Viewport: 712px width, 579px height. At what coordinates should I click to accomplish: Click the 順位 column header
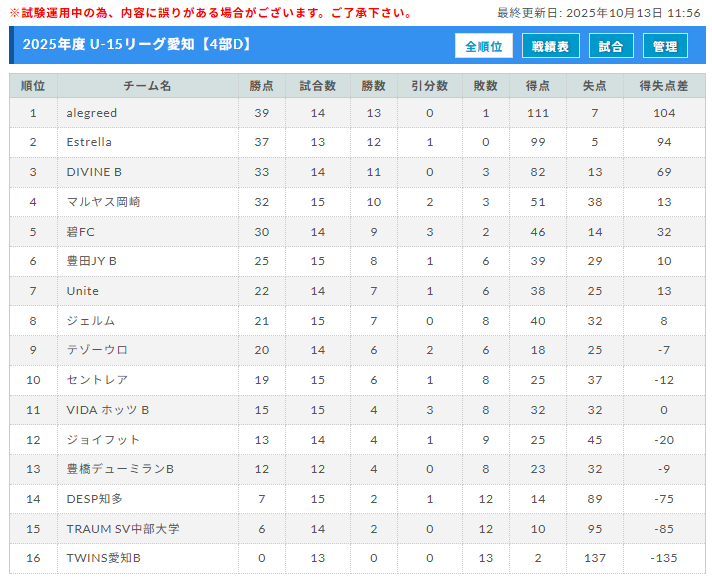(x=33, y=86)
